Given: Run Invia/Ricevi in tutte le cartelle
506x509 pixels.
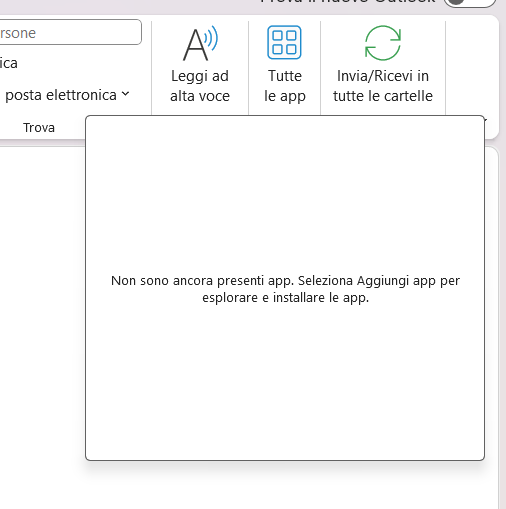Looking at the screenshot, I should [383, 65].
